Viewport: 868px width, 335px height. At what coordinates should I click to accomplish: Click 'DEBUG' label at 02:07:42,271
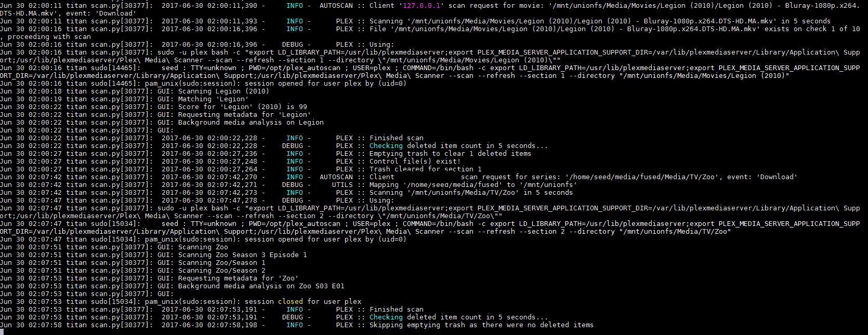pyautogui.click(x=292, y=185)
